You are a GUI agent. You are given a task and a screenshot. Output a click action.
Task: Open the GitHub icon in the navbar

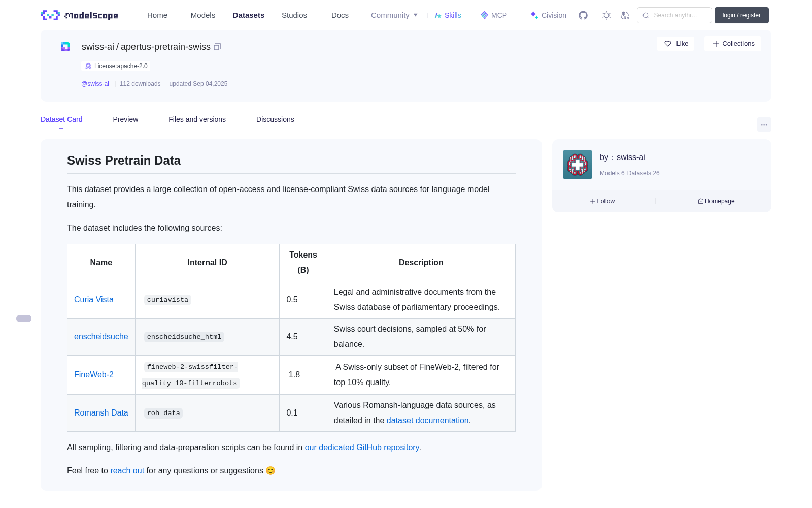click(583, 15)
